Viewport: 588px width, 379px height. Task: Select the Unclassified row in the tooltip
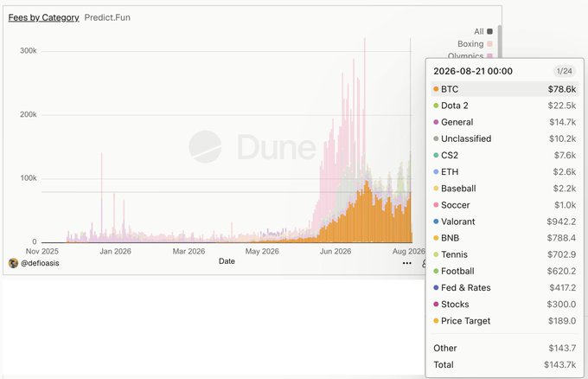click(504, 138)
